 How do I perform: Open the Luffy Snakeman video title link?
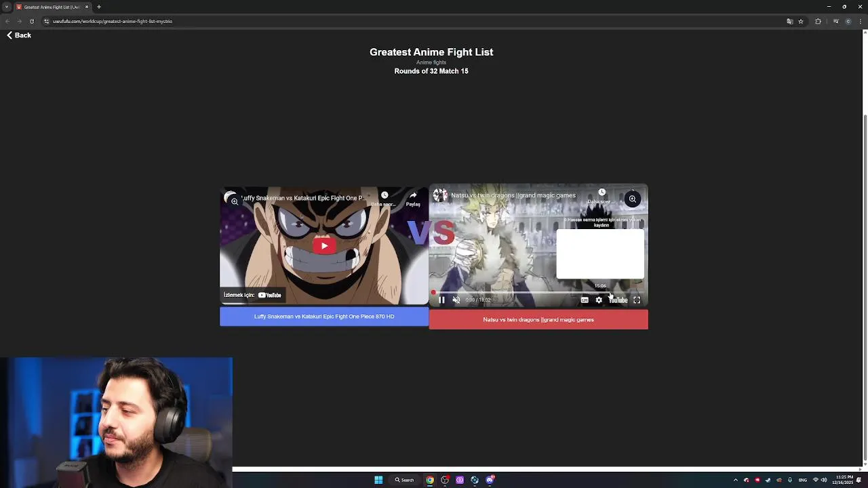pos(305,198)
